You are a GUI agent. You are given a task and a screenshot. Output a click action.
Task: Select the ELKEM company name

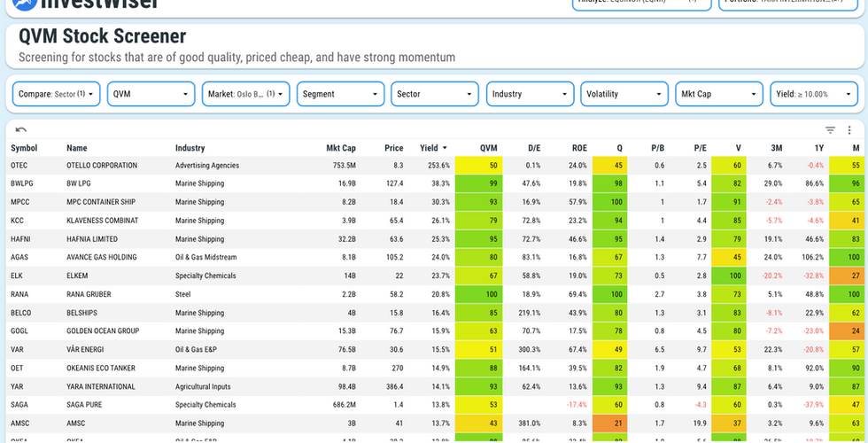click(77, 276)
